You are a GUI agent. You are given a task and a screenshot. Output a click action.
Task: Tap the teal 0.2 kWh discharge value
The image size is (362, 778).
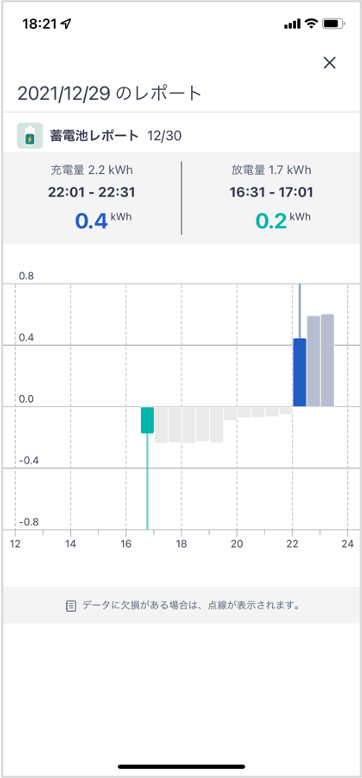click(x=282, y=221)
